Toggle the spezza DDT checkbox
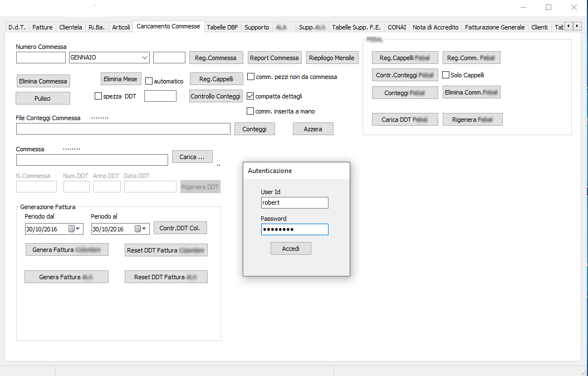The image size is (588, 376). click(98, 96)
